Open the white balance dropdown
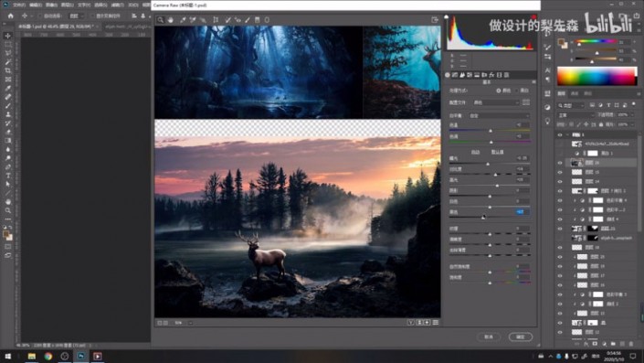Screen dimensions: 644x363 coord(499,116)
